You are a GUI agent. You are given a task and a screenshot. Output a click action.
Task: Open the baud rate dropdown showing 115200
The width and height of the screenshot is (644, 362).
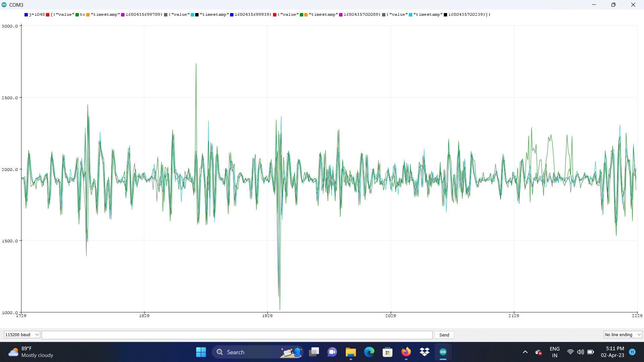tap(22, 335)
